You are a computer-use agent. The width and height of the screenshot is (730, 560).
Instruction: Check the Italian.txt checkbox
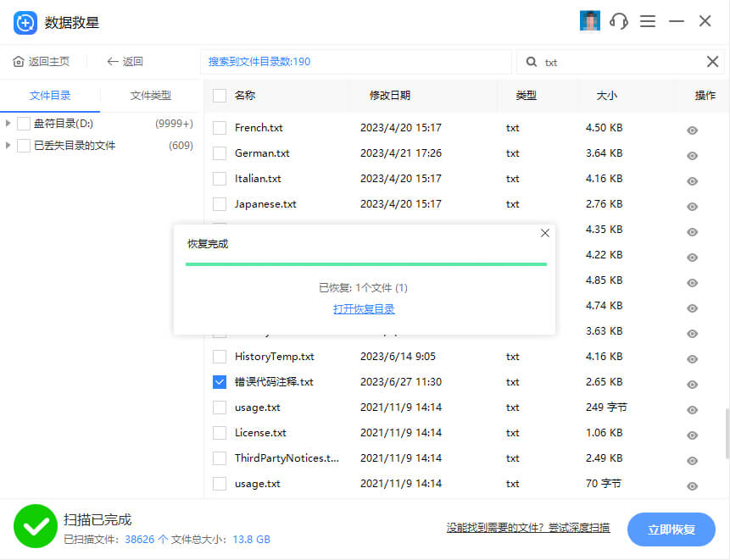(220, 179)
